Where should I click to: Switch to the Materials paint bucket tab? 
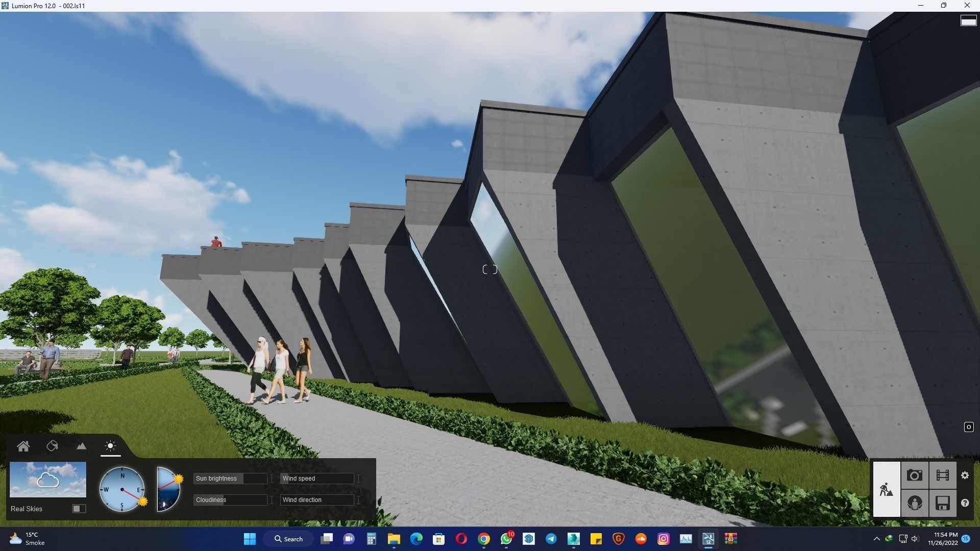52,446
